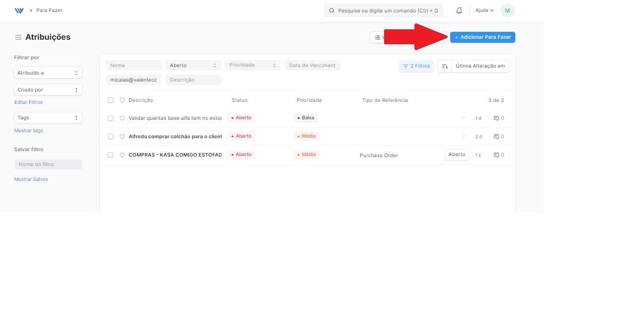The height and width of the screenshot is (336, 644).
Task: Click Média priority in COMPRAS row
Action: point(306,155)
